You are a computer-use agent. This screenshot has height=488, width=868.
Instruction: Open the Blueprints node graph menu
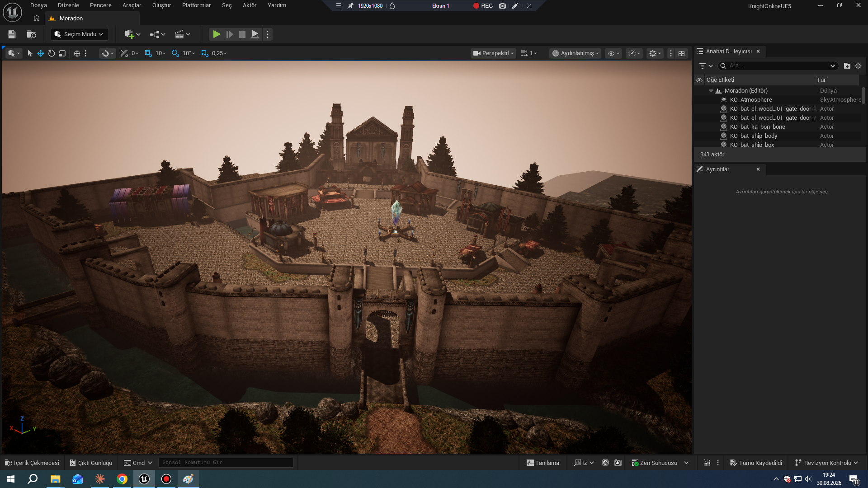pos(157,34)
